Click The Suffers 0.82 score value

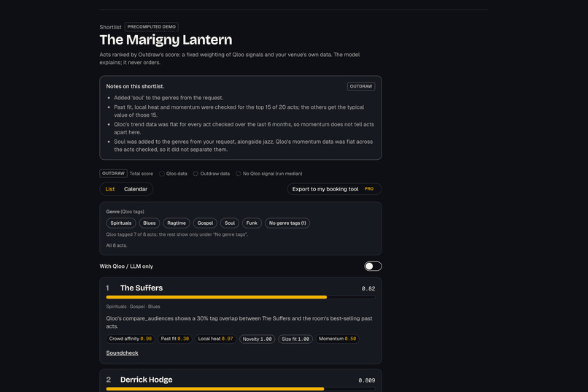click(x=368, y=288)
